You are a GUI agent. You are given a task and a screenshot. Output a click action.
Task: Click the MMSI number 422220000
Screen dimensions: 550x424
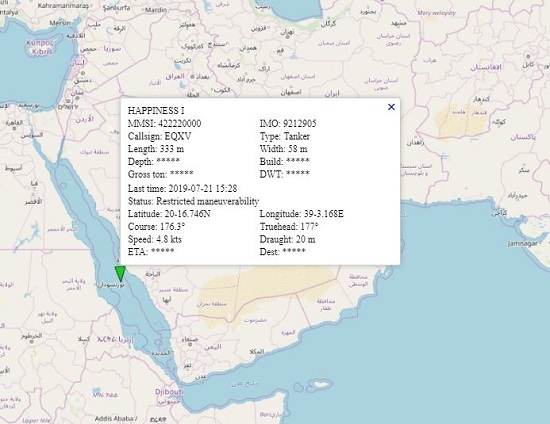[x=180, y=123]
